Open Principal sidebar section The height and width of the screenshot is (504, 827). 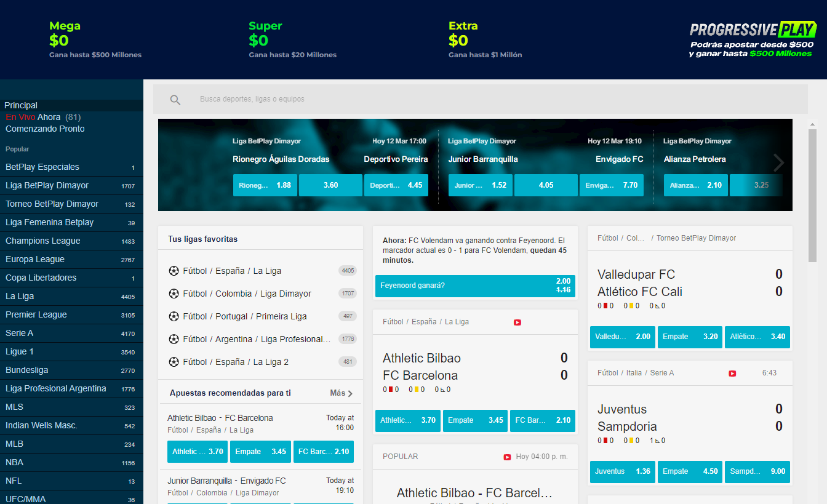71,105
